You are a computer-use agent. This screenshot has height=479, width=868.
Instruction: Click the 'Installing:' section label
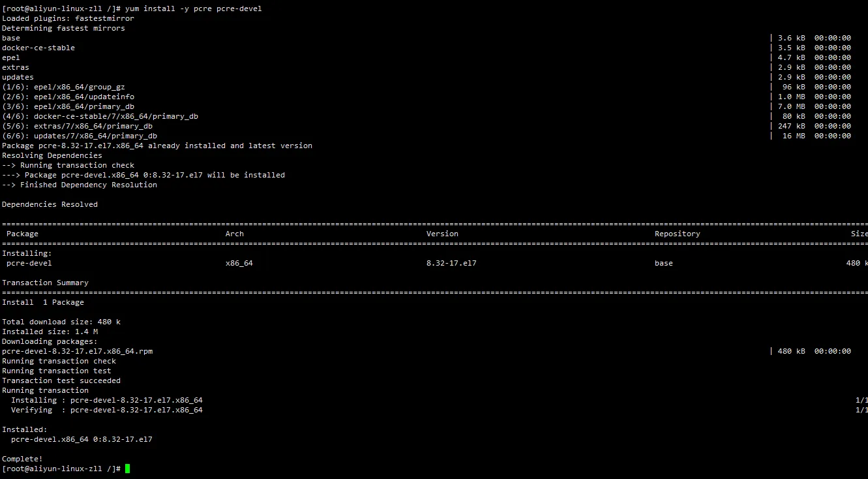[x=27, y=253]
